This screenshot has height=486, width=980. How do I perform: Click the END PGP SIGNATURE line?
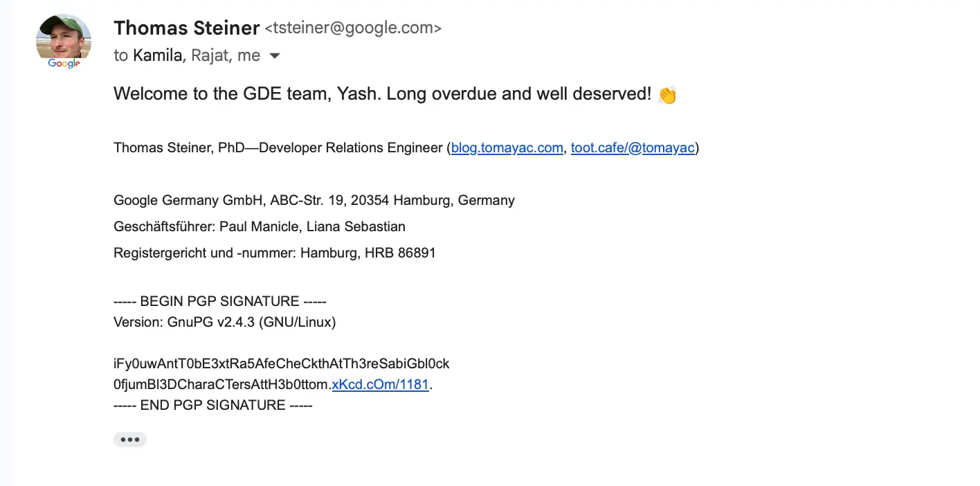pos(213,405)
